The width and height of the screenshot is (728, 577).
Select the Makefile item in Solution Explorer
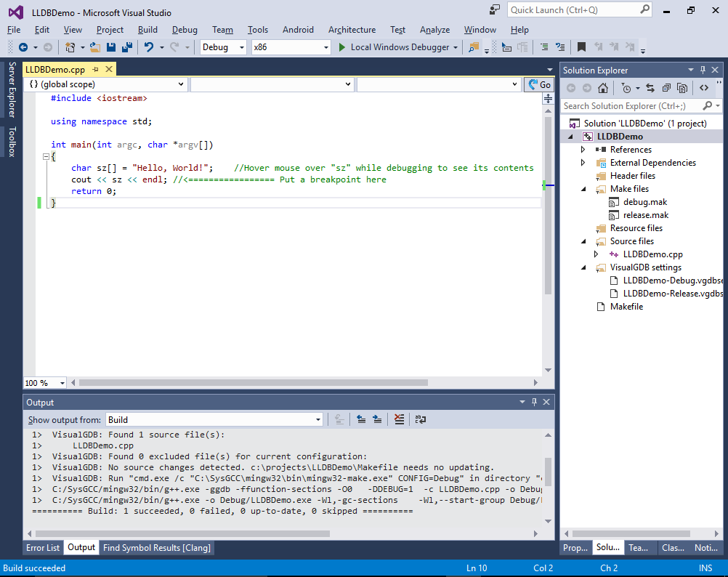pyautogui.click(x=626, y=307)
